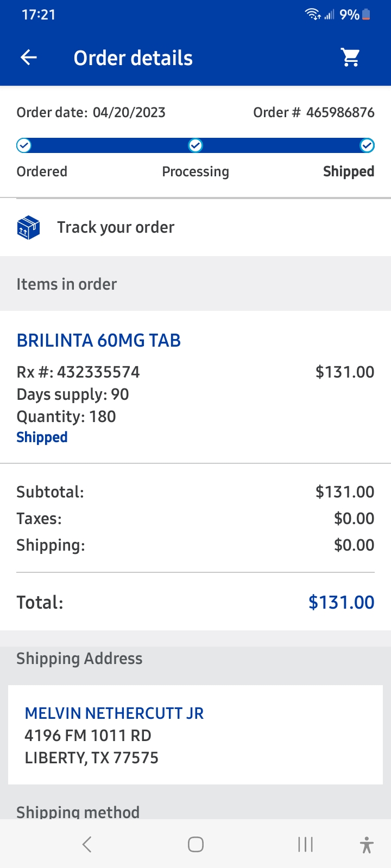Viewport: 391px width, 868px height.
Task: Tap the Processing step checkmark
Action: point(195,145)
